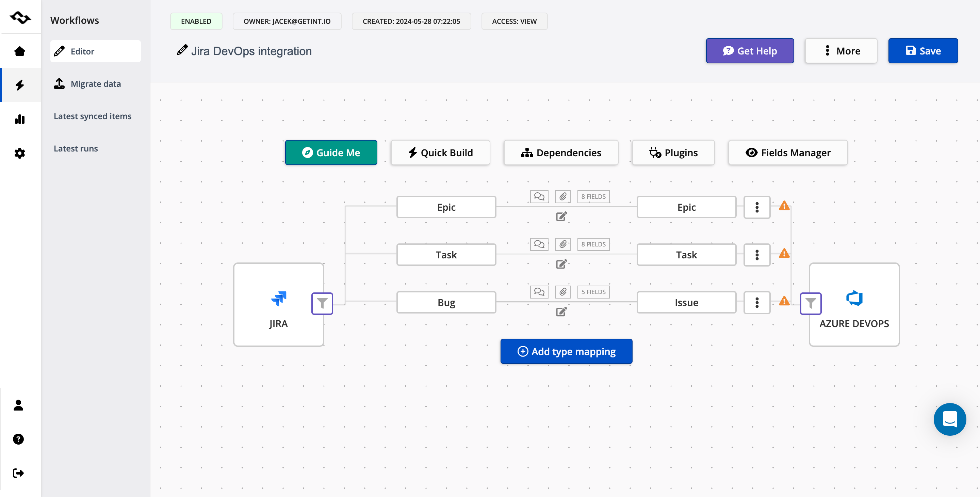Open the Dependencies panel
980x497 pixels.
[x=561, y=153]
